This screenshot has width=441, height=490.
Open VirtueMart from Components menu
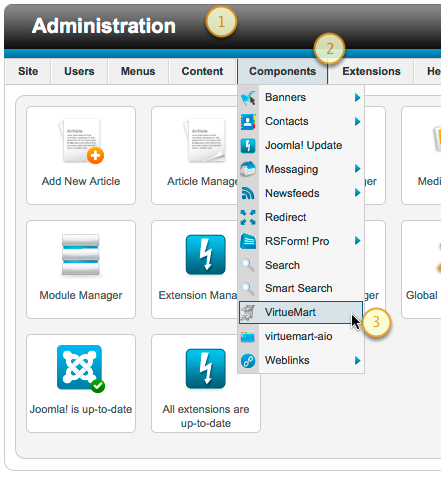301,312
